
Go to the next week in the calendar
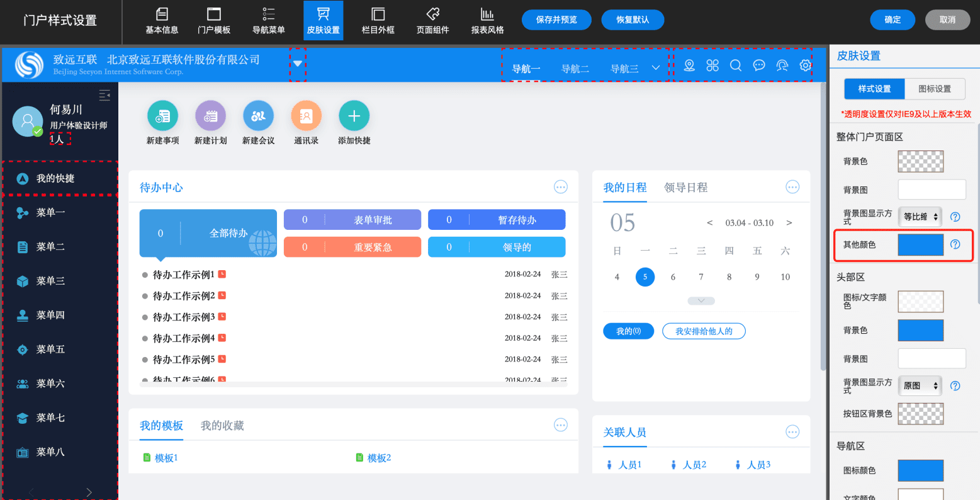pyautogui.click(x=789, y=223)
